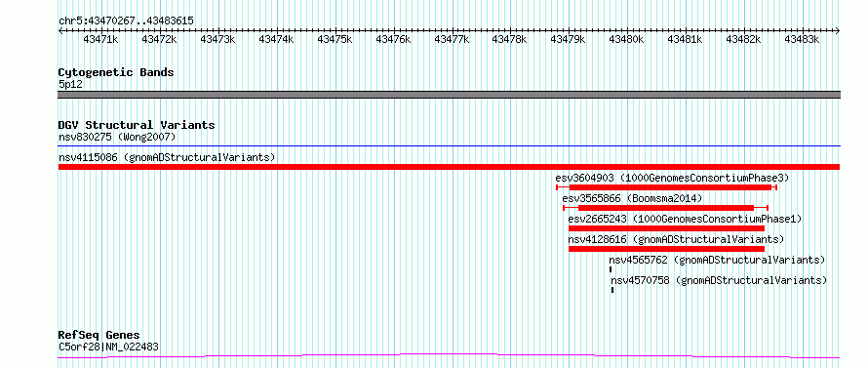Open esv3604903 1000GenomesConsortiumPhase3 variant bar
868x368 pixels.
666,187
